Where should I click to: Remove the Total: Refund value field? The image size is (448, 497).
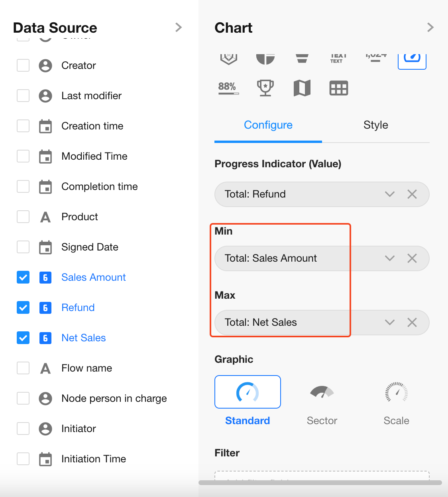pyautogui.click(x=412, y=194)
